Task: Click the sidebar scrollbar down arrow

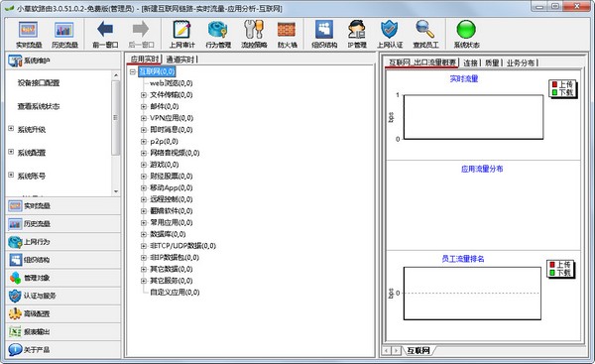Action: pos(116,191)
